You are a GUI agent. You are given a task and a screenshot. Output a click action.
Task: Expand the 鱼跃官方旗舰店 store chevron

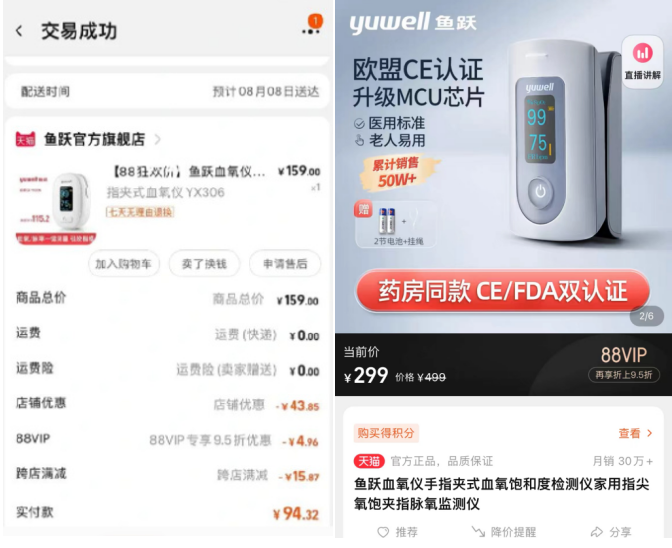157,140
